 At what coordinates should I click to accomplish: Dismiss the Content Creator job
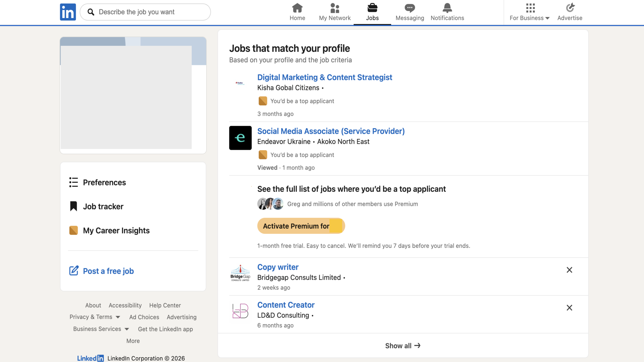569,308
